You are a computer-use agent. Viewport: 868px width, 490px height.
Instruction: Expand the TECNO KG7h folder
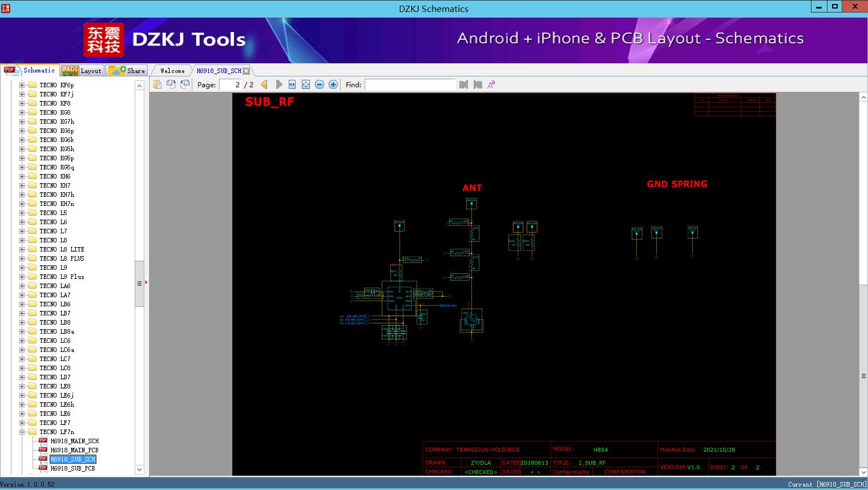(22, 122)
